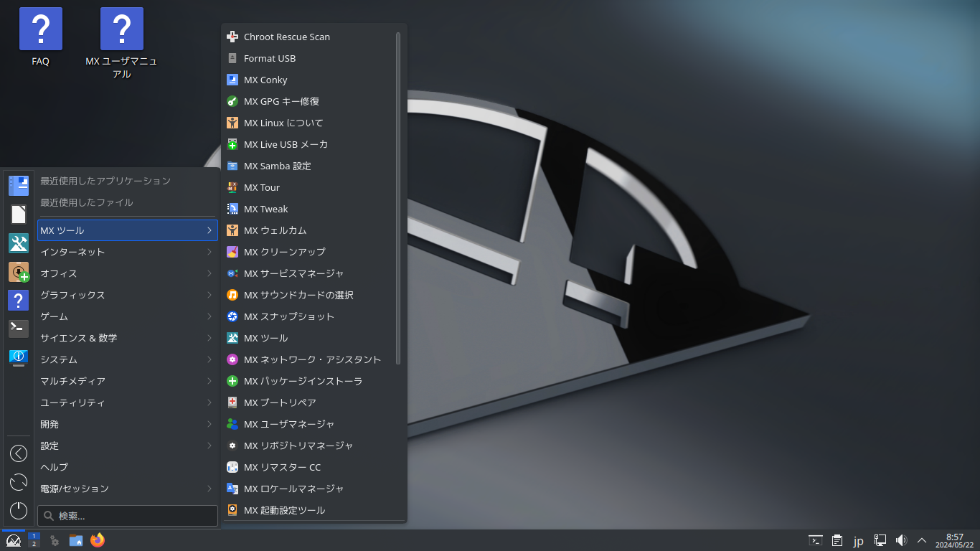980x551 pixels.
Task: Click the restart circular-arrows button
Action: tap(19, 482)
